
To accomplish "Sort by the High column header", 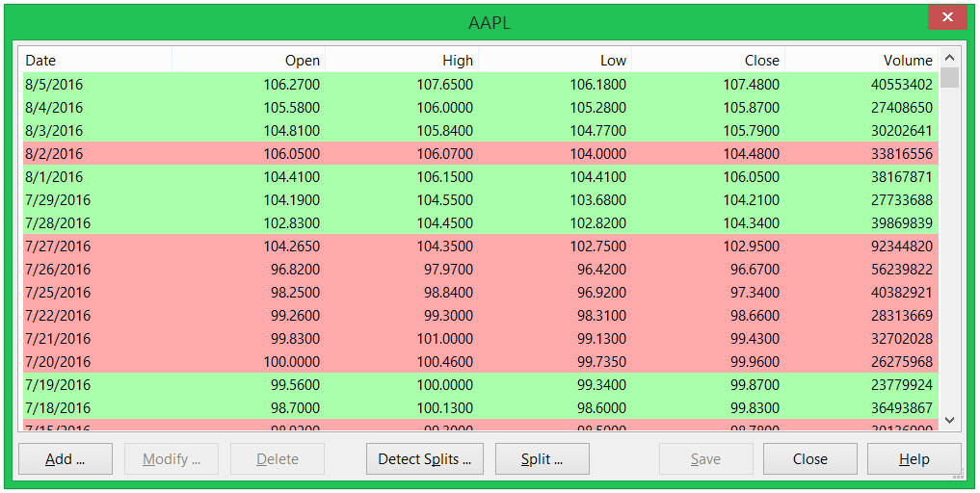I will [402, 60].
